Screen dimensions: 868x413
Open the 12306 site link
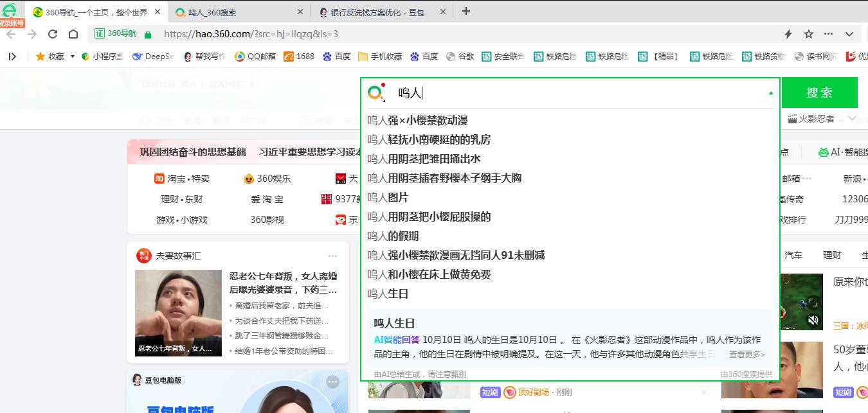pyautogui.click(x=854, y=199)
